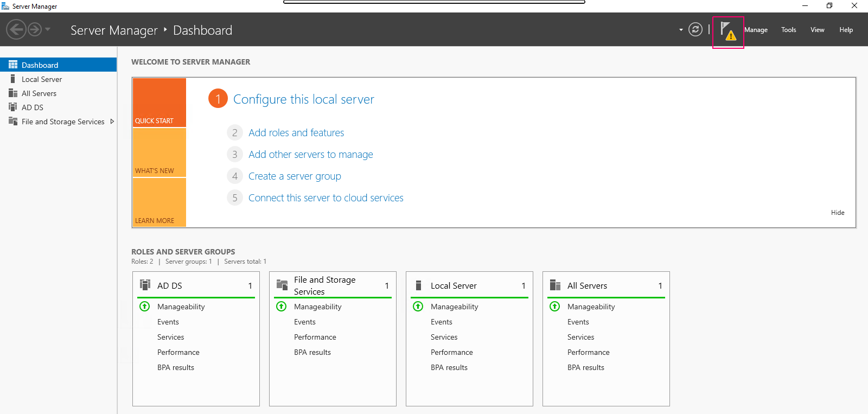Click the orange step 1 circle

[x=218, y=98]
